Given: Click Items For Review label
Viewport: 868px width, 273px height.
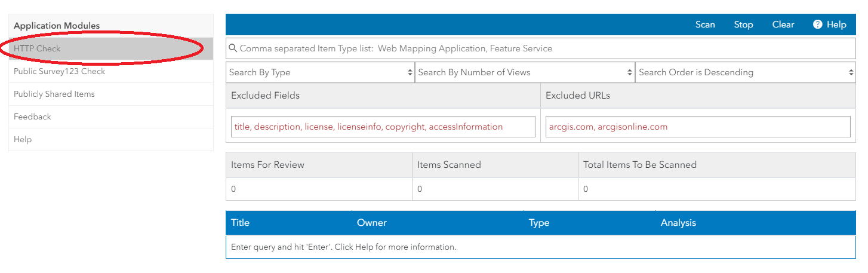Looking at the screenshot, I should [x=267, y=165].
